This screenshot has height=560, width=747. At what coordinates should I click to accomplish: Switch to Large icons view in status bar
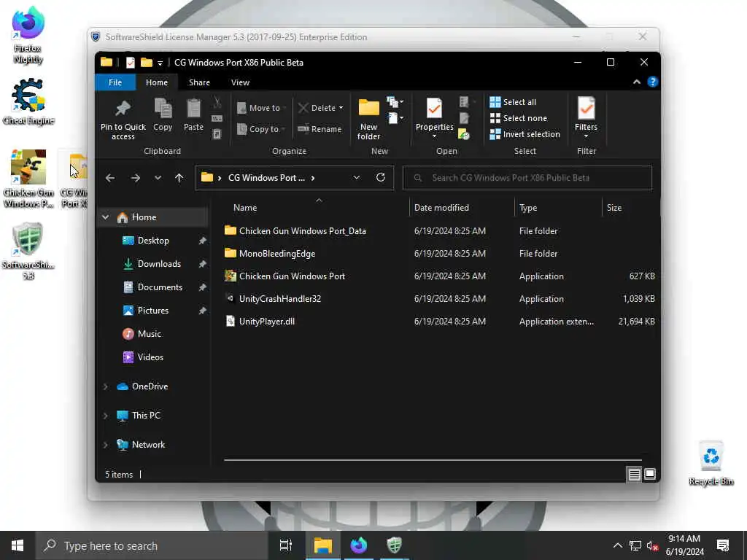point(650,474)
